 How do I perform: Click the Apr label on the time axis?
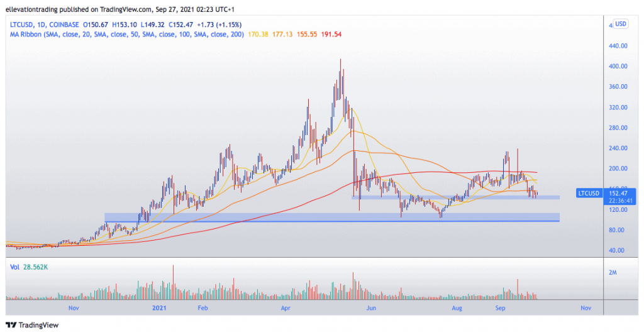point(286,308)
